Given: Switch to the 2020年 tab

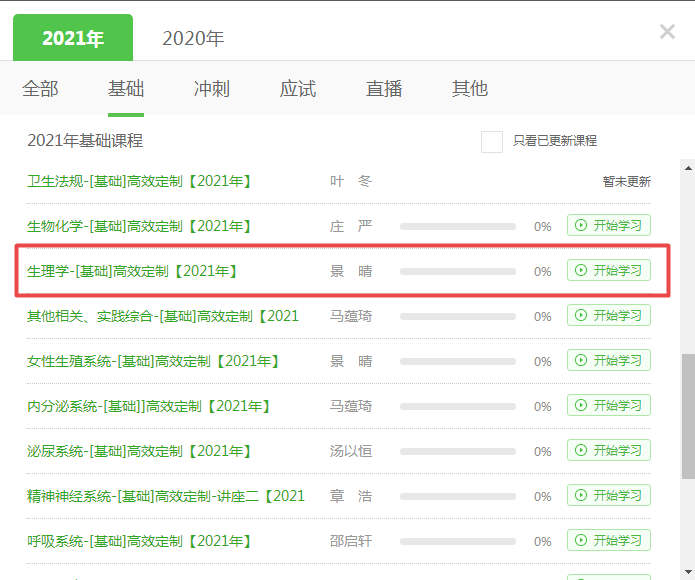Looking at the screenshot, I should 193,39.
